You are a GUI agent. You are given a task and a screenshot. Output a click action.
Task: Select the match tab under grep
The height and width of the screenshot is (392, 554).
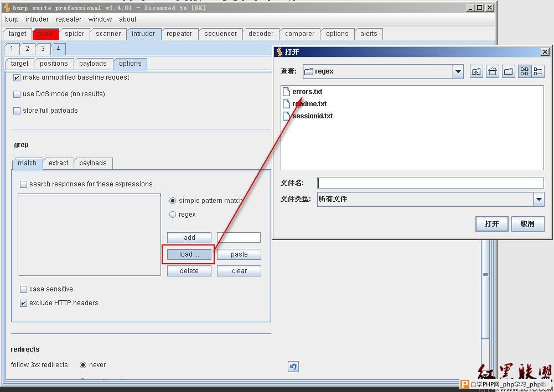click(x=27, y=163)
